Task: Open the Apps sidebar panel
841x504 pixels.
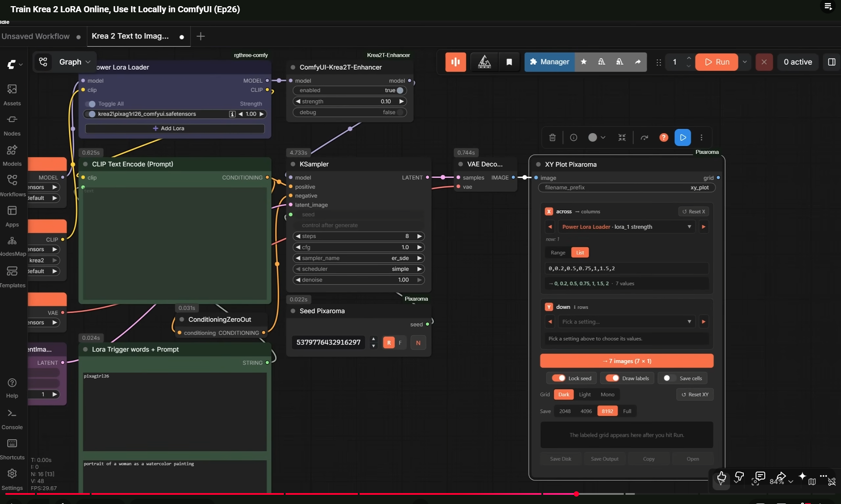Action: [x=12, y=216]
